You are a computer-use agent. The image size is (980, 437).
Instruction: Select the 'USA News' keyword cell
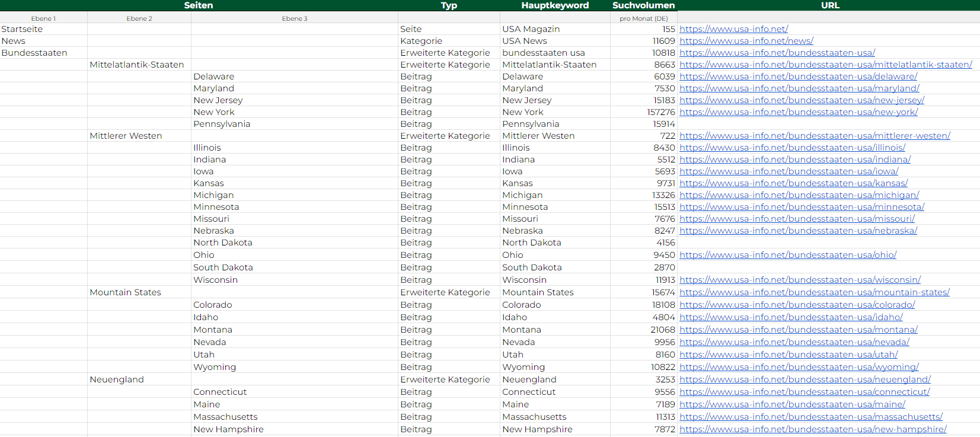coord(555,41)
